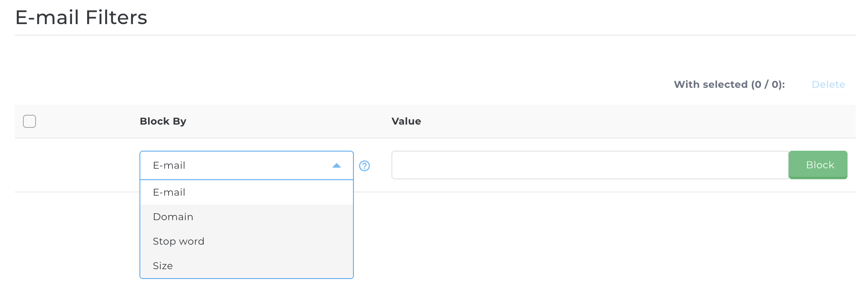Click the Block By column header

(x=163, y=121)
